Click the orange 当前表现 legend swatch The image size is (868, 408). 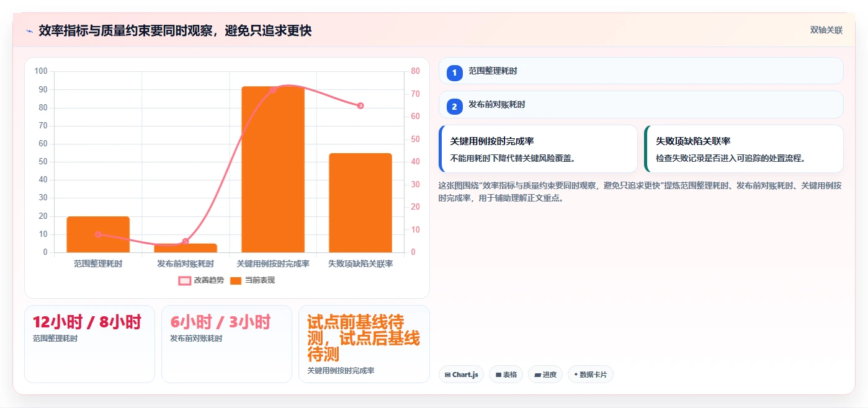click(x=236, y=281)
